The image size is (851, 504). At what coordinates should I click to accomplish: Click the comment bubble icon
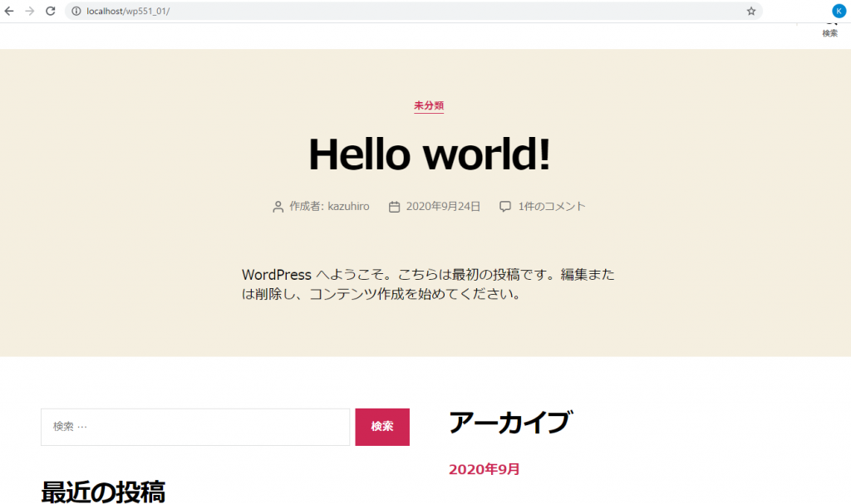click(x=505, y=207)
